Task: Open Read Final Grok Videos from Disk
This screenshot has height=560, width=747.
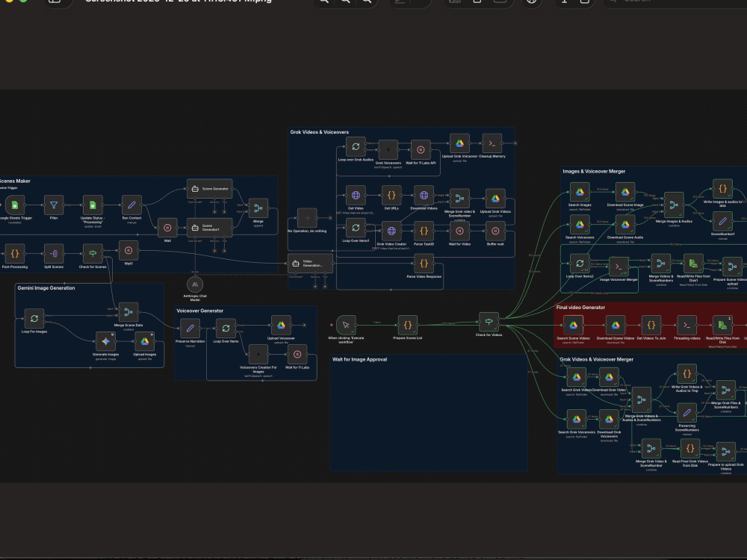Action: coord(689,449)
